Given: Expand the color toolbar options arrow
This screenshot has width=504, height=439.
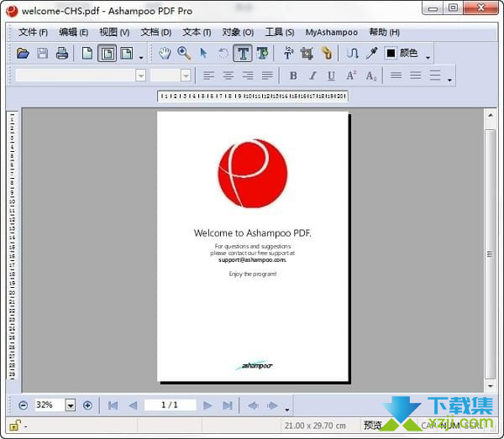Looking at the screenshot, I should pos(428,57).
